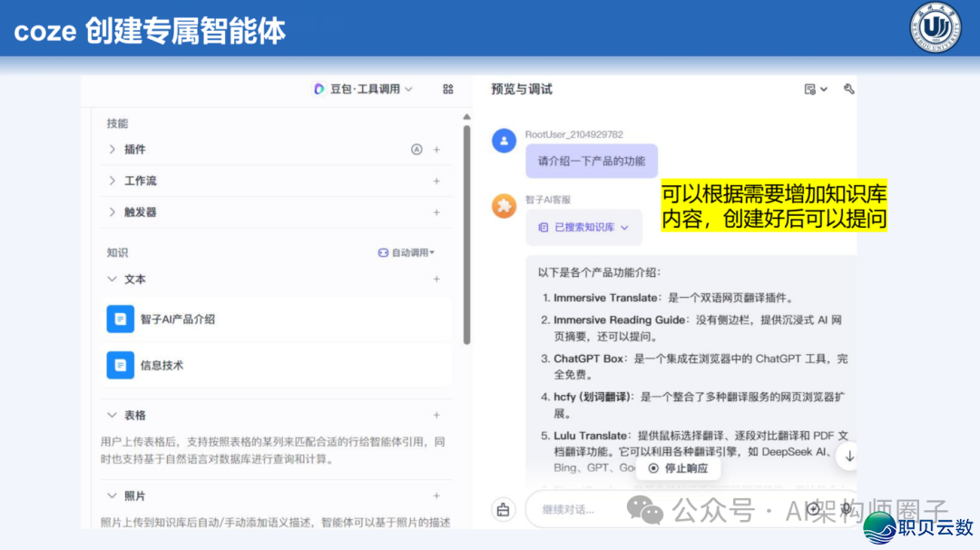This screenshot has height=550, width=980.
Task: Add a plugin via its plus icon
Action: (435, 150)
